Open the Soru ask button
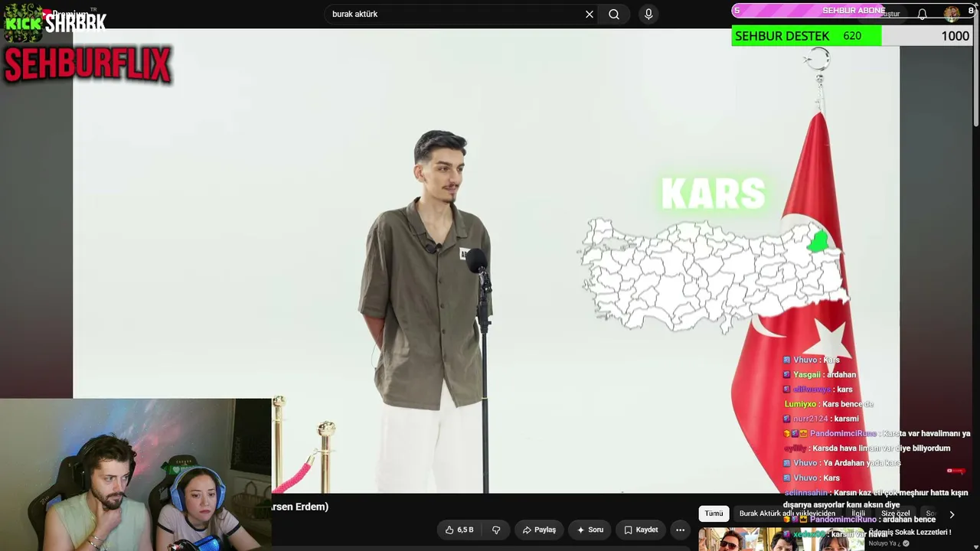 pyautogui.click(x=590, y=530)
